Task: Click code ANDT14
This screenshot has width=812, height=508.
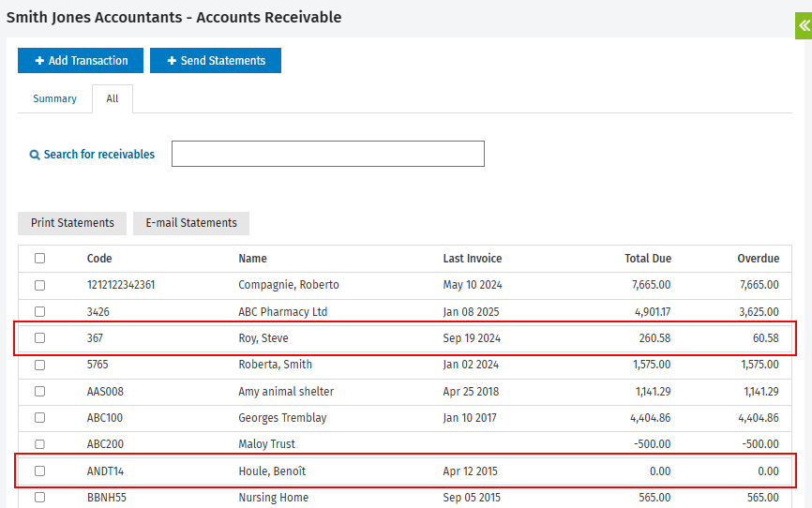Action: coord(105,471)
